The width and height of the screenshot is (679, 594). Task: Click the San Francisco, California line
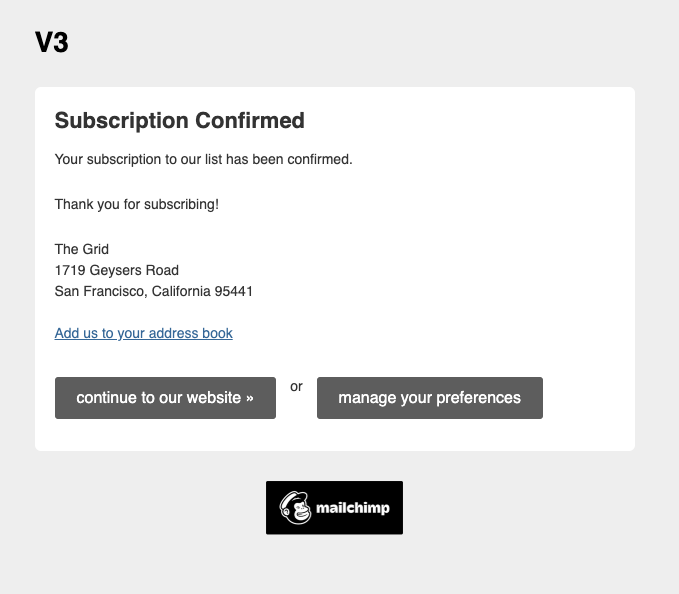[x=154, y=291]
